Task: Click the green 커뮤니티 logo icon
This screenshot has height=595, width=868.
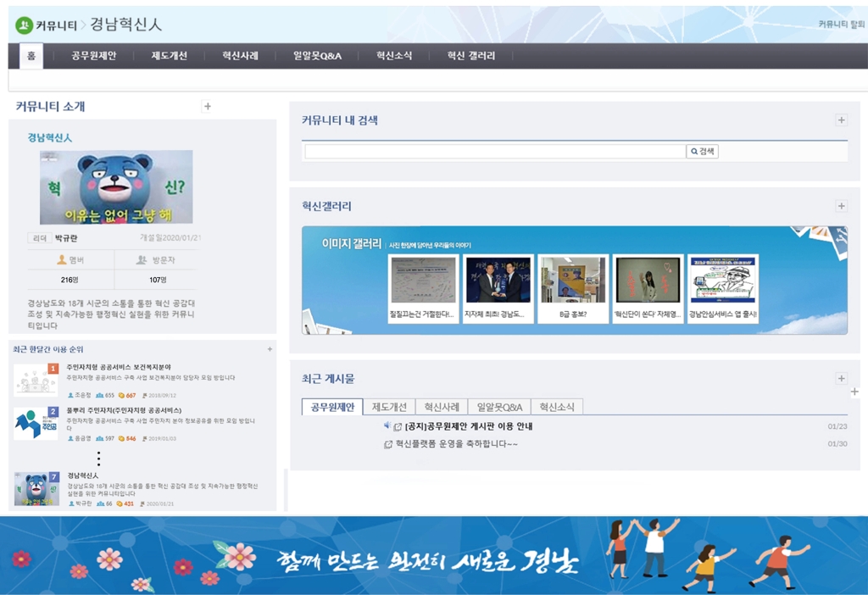Action: [24, 25]
